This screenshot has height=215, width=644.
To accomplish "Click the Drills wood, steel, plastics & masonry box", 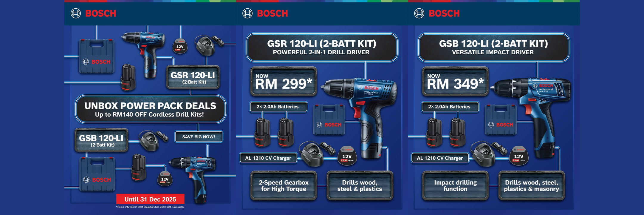I will coord(532,185).
